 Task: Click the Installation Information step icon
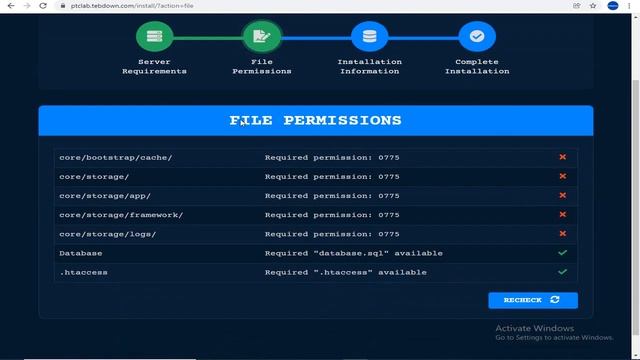pos(369,36)
